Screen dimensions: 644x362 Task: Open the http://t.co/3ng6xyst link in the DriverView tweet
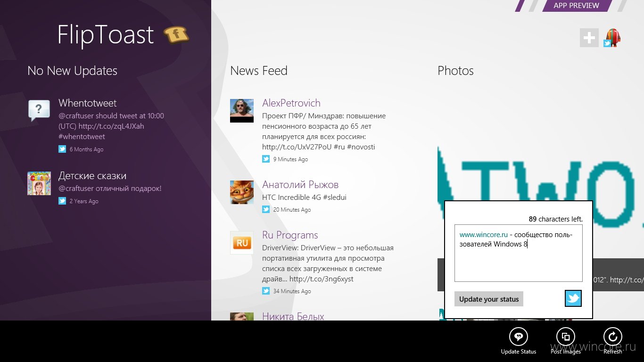tap(321, 279)
